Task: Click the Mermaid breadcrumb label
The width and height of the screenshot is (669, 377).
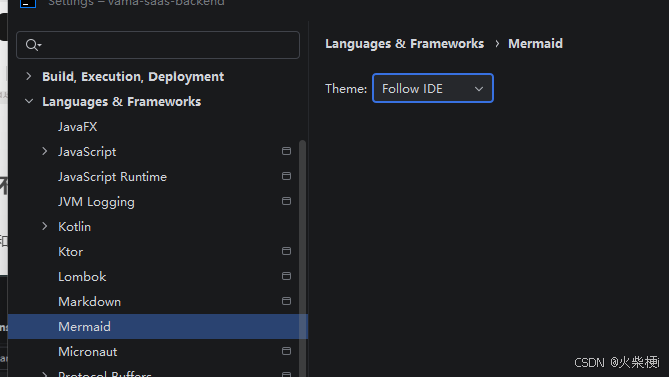Action: click(535, 44)
